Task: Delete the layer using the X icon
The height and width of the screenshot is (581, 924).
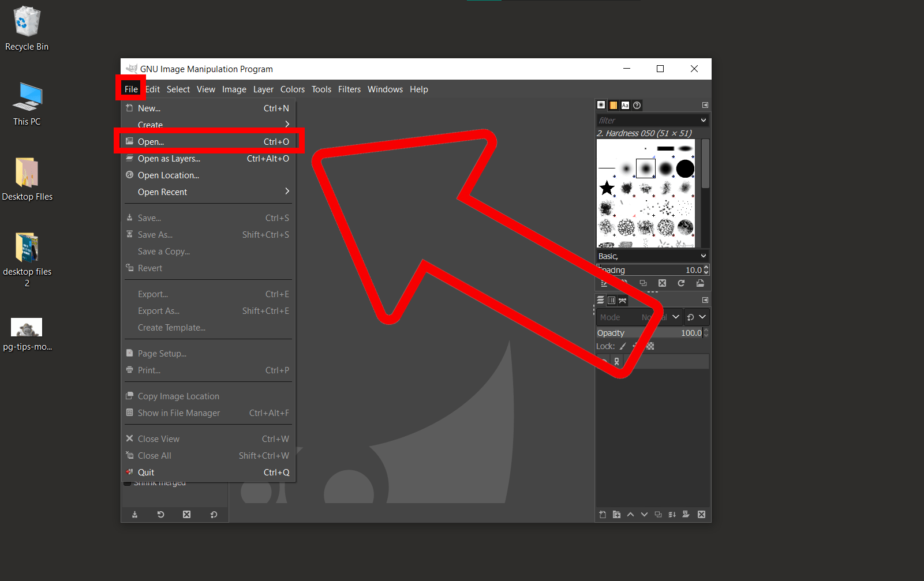Action: coord(701,514)
